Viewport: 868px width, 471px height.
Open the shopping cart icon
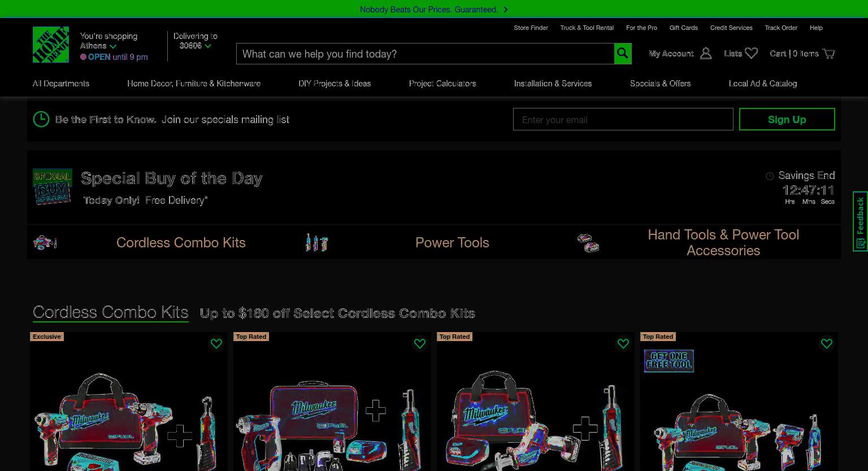[828, 54]
